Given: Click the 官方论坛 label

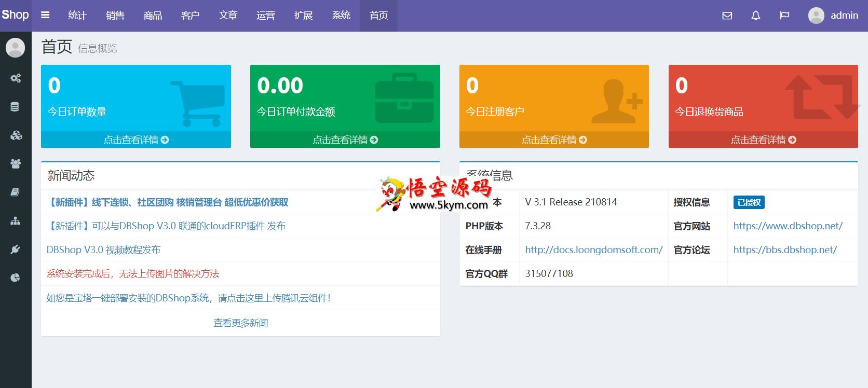Looking at the screenshot, I should 691,250.
